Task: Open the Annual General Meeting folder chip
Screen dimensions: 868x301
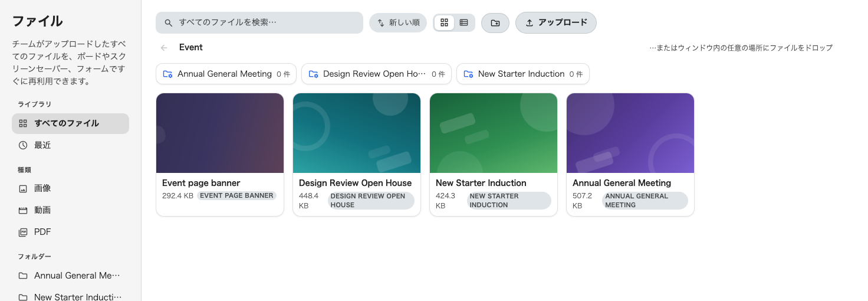Action: click(x=226, y=74)
